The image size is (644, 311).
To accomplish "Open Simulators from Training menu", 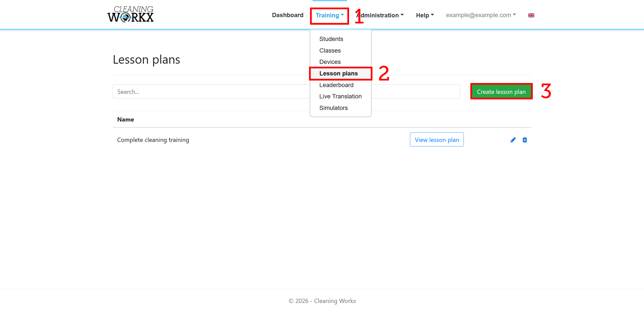I will [340, 108].
